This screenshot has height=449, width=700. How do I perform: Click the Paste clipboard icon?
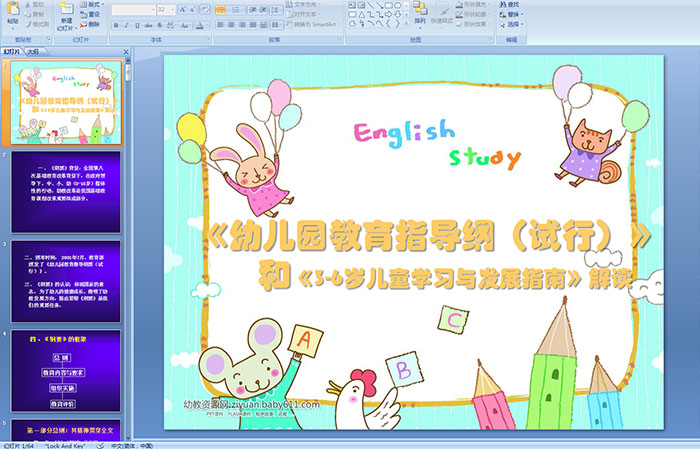tap(13, 8)
